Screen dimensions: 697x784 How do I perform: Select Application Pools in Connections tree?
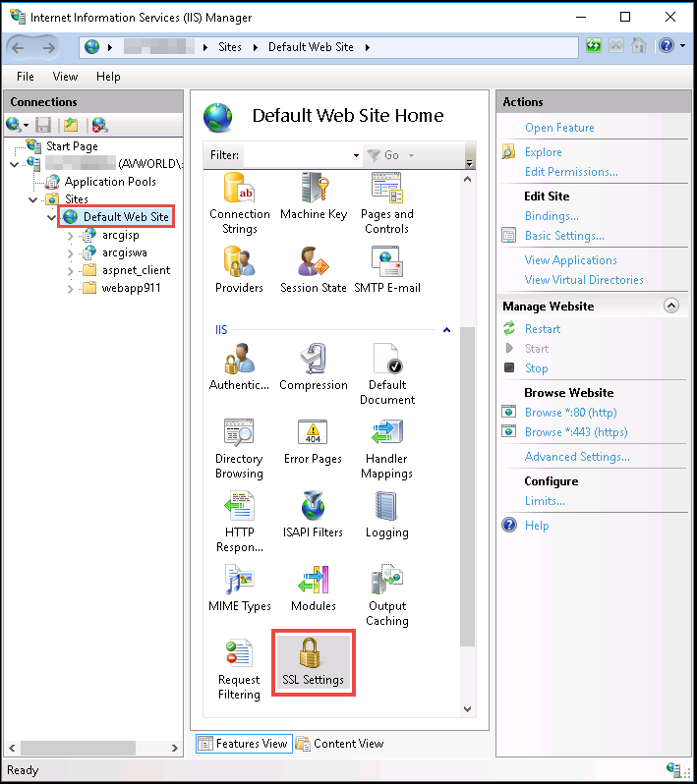coord(110,182)
